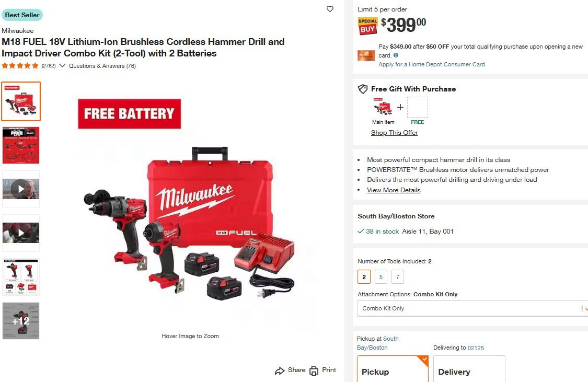Open Attachment Options Combo Kit Only dropdown
The width and height of the screenshot is (588, 382).
click(x=472, y=308)
